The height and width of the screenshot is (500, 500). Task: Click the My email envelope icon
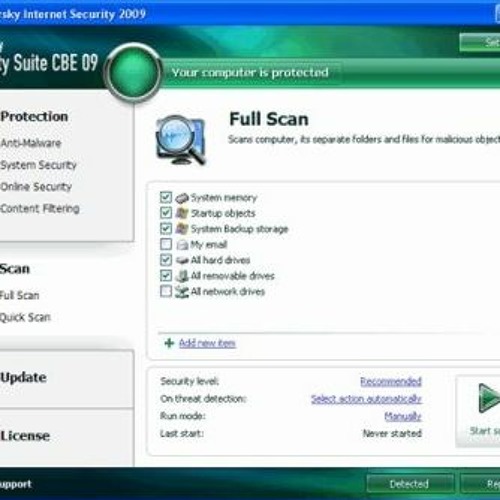point(182,245)
